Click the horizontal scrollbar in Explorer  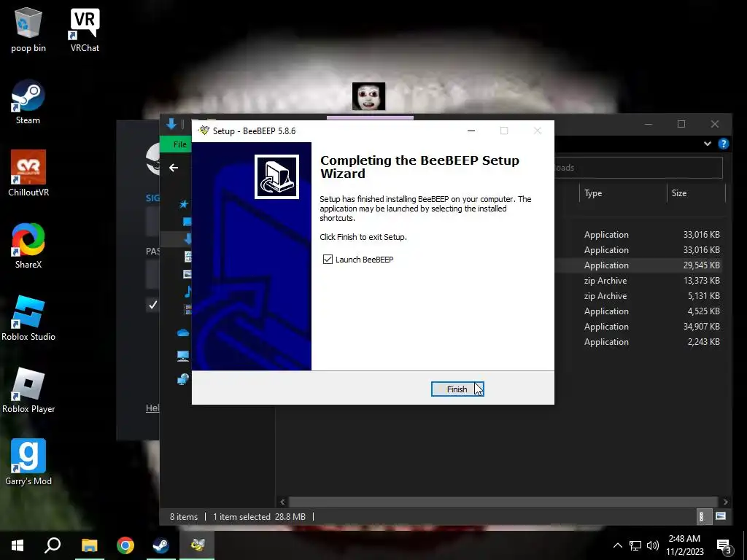tap(503, 502)
